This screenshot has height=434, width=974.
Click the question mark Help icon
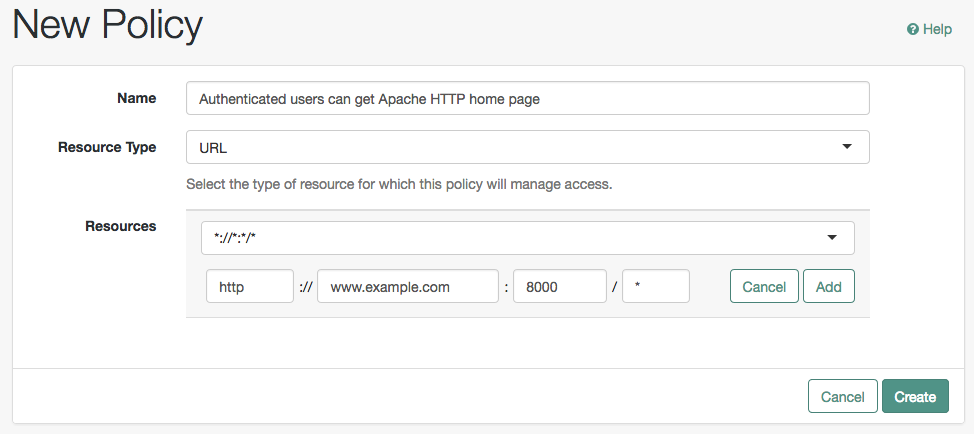pos(913,29)
